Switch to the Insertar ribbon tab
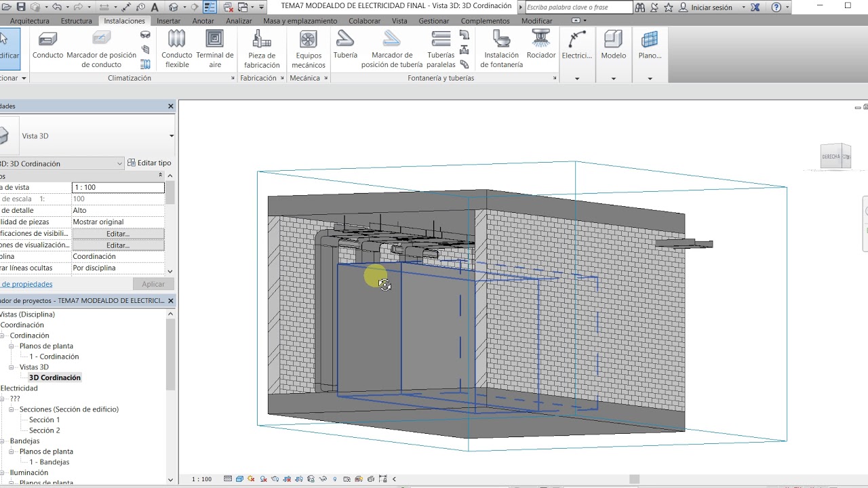868x488 pixels. [x=169, y=21]
